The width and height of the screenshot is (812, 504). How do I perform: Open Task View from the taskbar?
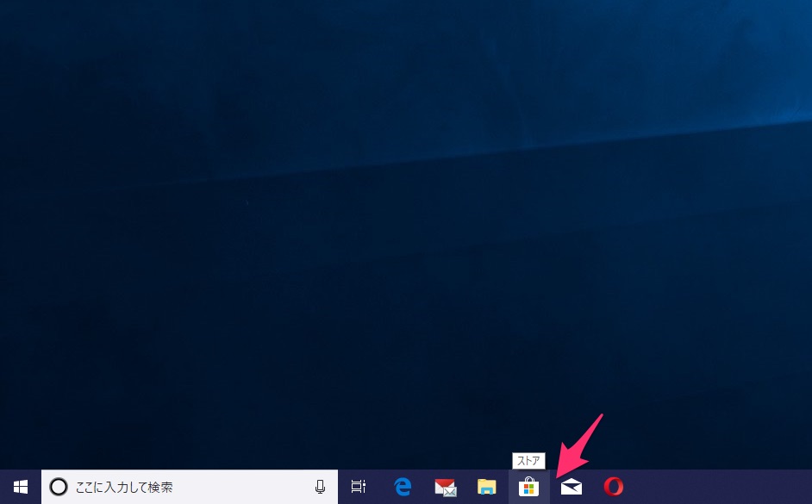point(359,487)
